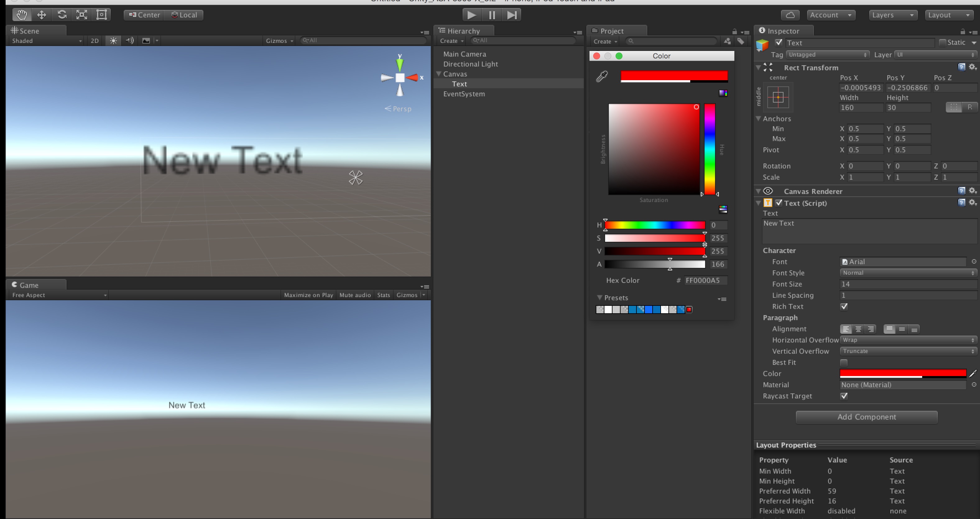
Task: Toggle scene lighting sun icon
Action: click(113, 41)
